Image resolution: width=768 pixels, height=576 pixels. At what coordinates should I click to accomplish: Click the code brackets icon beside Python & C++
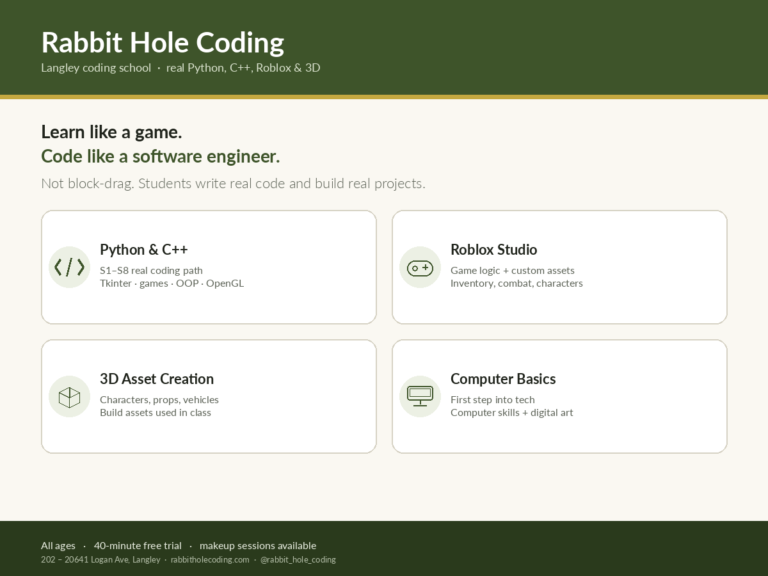pos(69,267)
